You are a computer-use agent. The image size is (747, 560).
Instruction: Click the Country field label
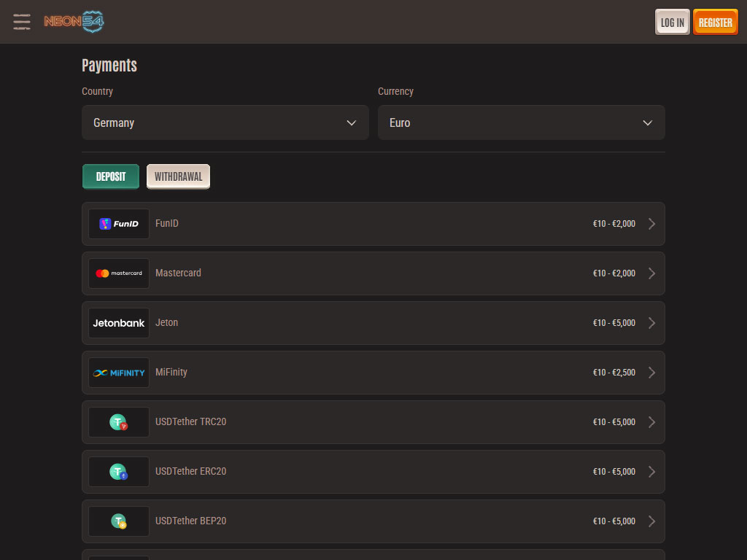tap(97, 91)
